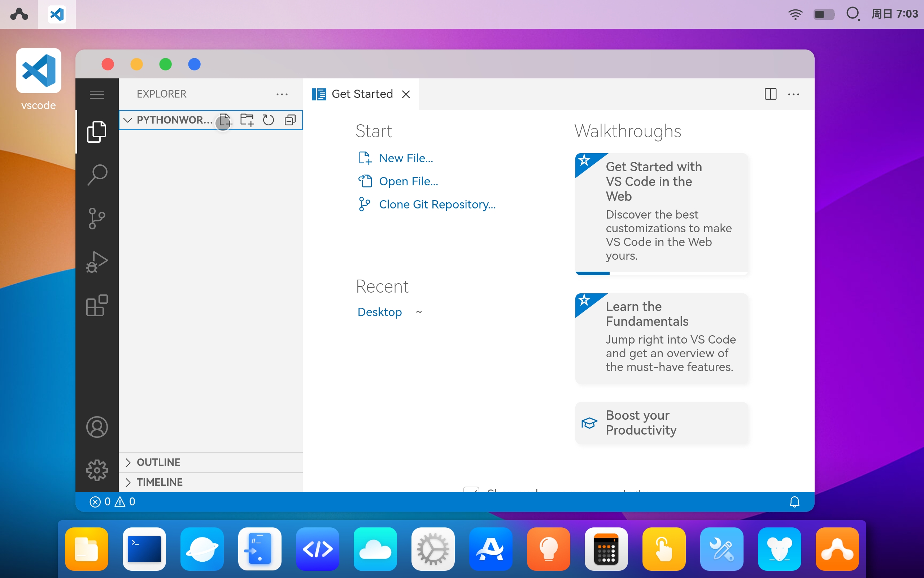This screenshot has width=924, height=578.
Task: Open the Extensions view
Action: coord(97,305)
